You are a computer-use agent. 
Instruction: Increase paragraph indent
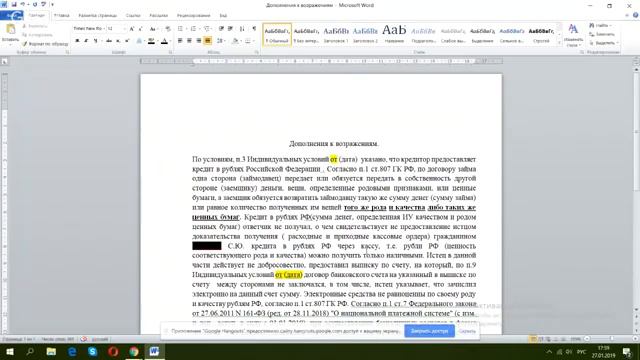230,29
